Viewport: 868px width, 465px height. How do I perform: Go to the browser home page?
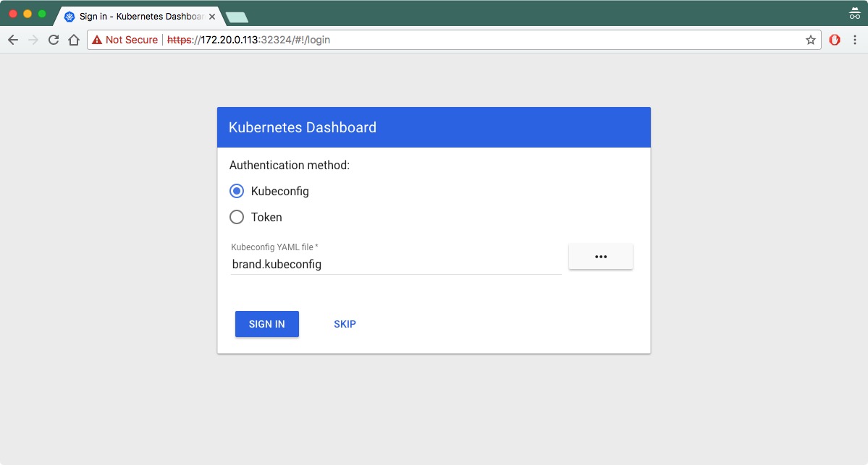73,40
